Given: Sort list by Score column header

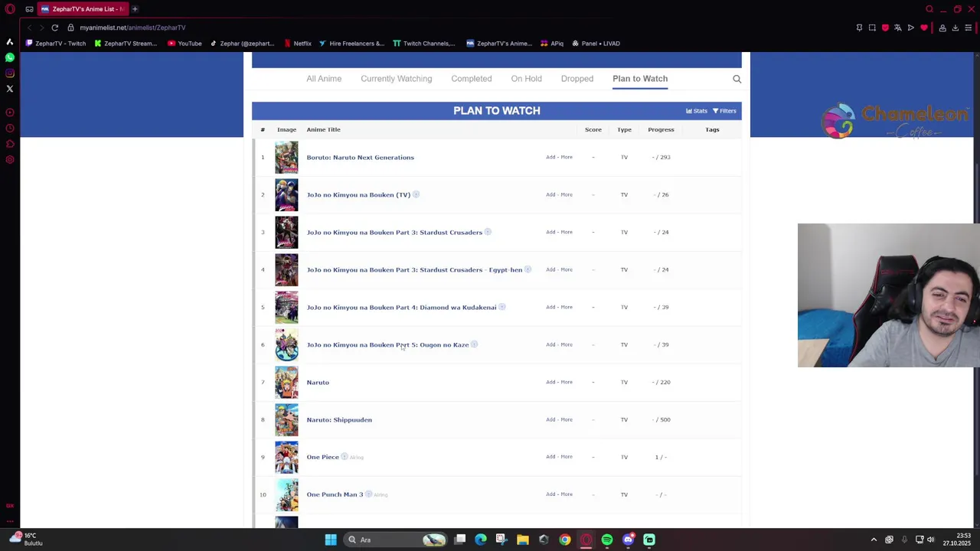Looking at the screenshot, I should click(593, 130).
